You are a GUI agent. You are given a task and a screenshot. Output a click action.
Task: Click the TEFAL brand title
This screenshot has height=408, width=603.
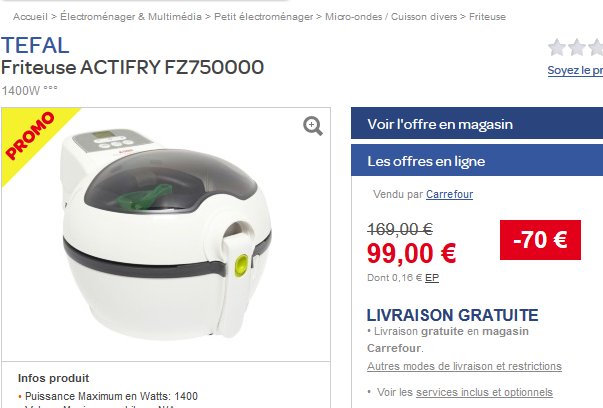(35, 45)
